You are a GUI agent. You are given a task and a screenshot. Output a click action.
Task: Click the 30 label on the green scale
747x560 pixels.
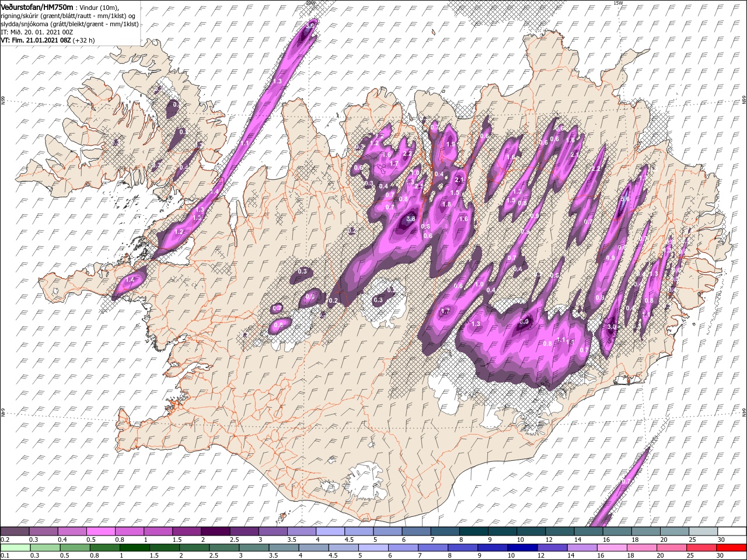[x=720, y=555]
